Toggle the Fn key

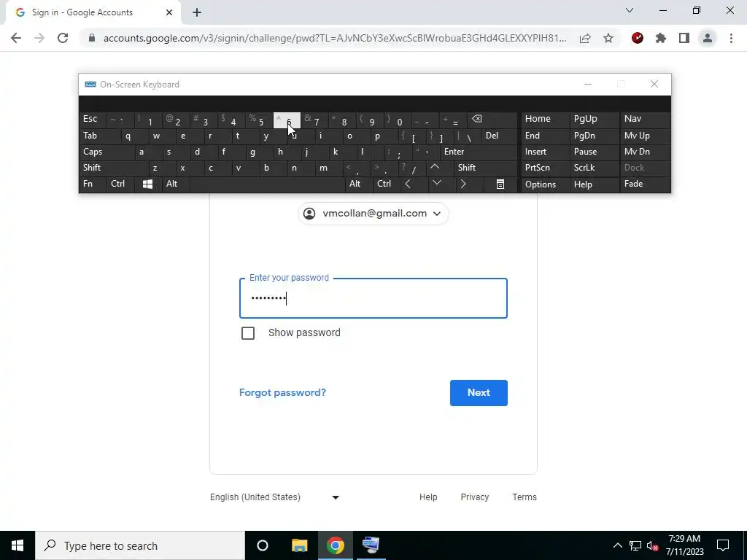coord(93,184)
